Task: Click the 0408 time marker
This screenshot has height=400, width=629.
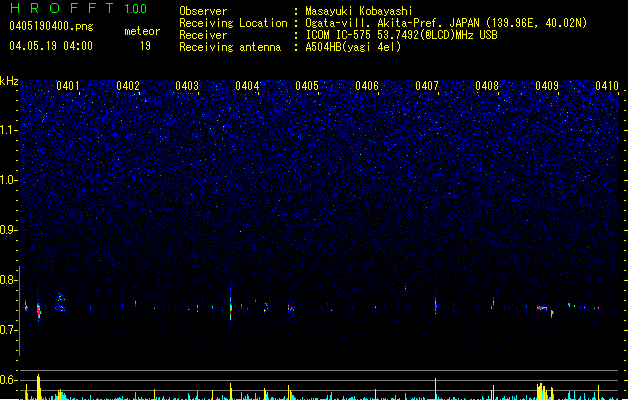Action: 487,86
